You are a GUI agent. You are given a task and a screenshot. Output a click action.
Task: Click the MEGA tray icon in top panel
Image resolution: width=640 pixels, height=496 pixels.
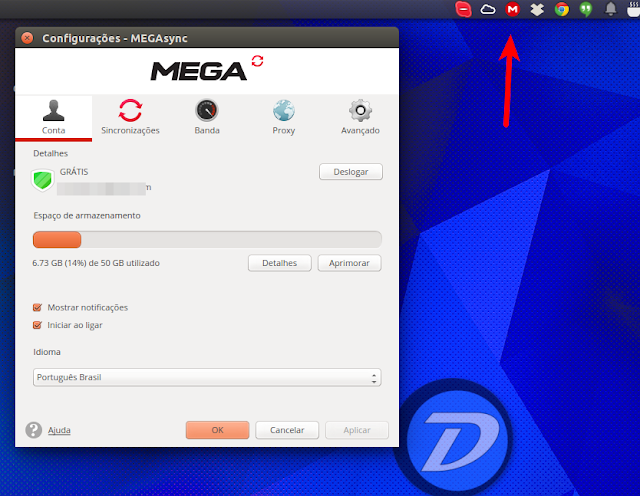(513, 9)
